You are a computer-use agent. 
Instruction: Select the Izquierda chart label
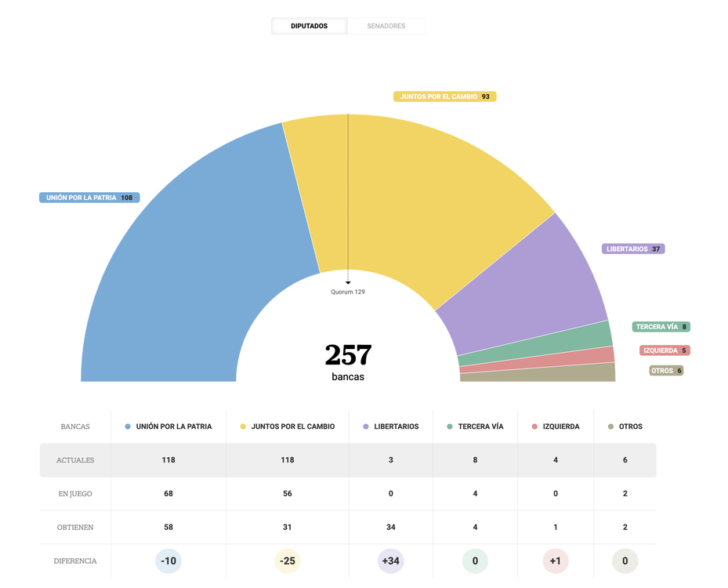coord(664,351)
